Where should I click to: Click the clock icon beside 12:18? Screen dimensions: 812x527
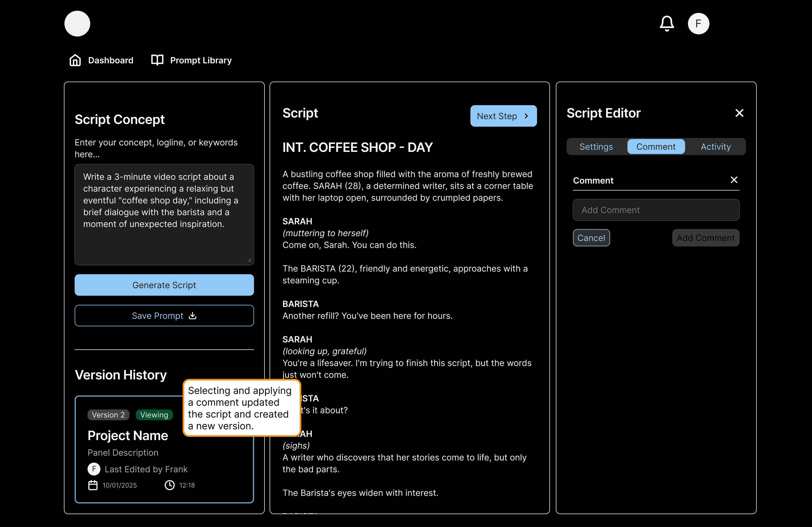tap(169, 485)
